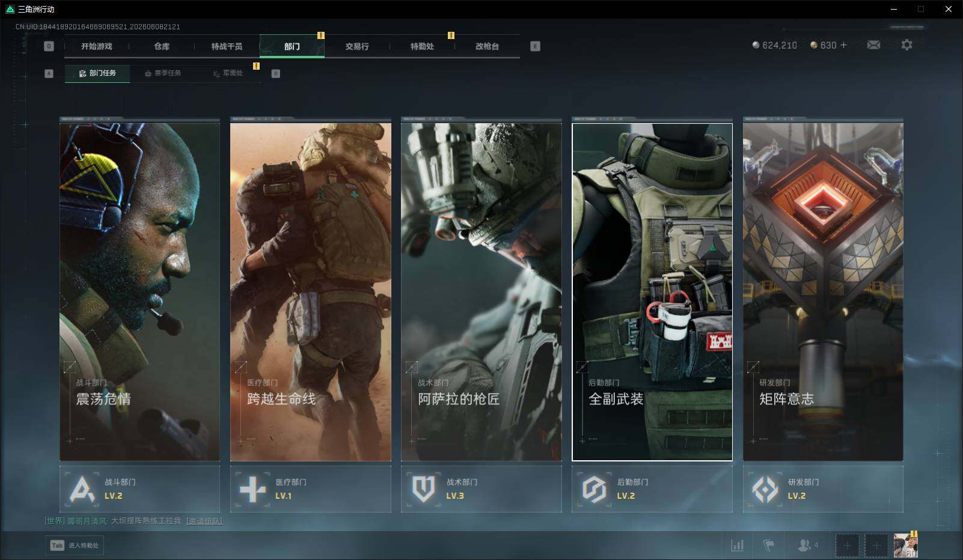Click the first empty squad slot plus
The height and width of the screenshot is (560, 963).
pos(847,546)
